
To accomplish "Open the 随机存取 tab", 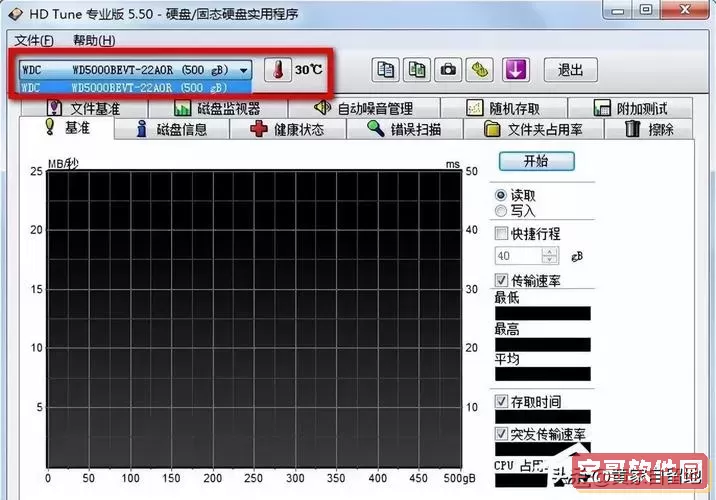I will pos(503,108).
